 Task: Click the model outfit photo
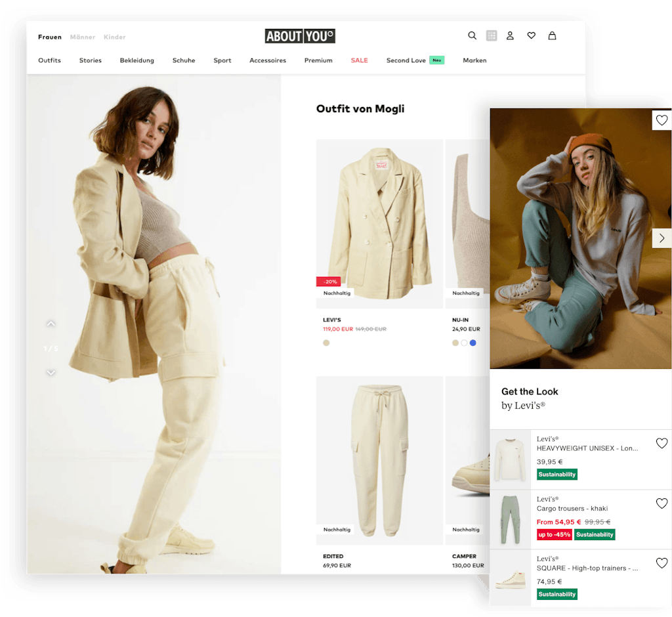[154, 324]
